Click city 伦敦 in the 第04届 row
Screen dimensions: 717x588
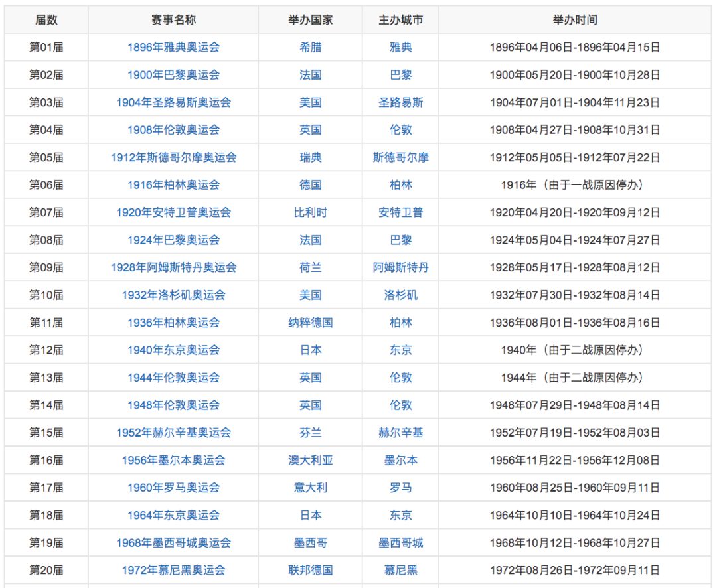click(x=400, y=130)
